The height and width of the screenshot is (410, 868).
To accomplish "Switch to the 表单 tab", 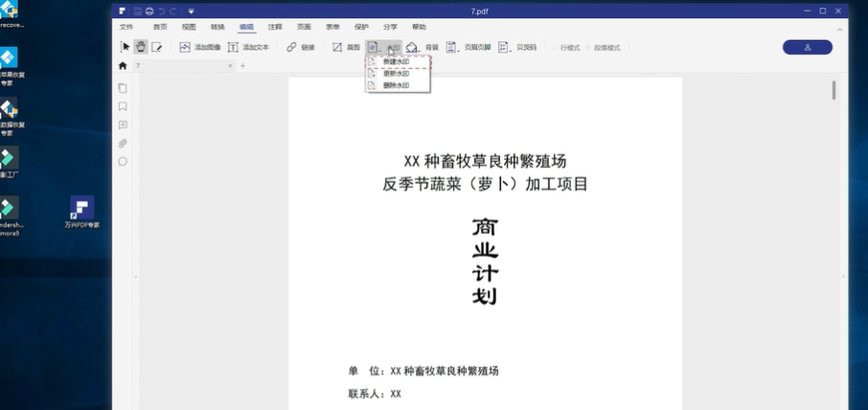I will [x=332, y=27].
